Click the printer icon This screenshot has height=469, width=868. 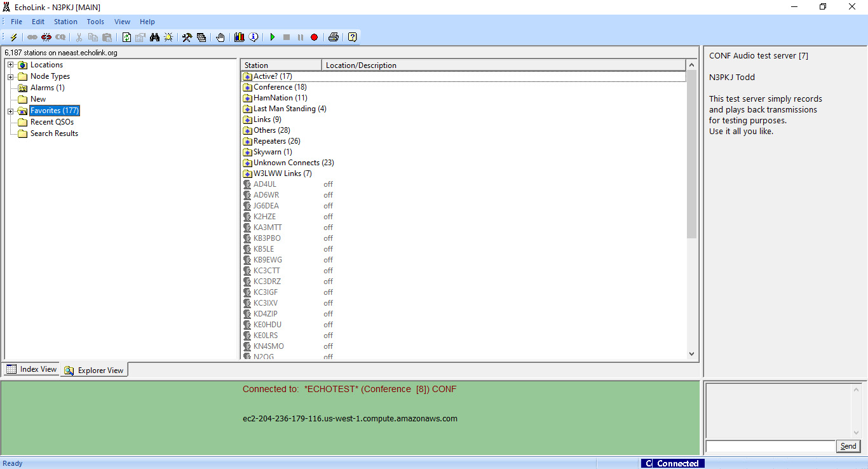click(333, 37)
